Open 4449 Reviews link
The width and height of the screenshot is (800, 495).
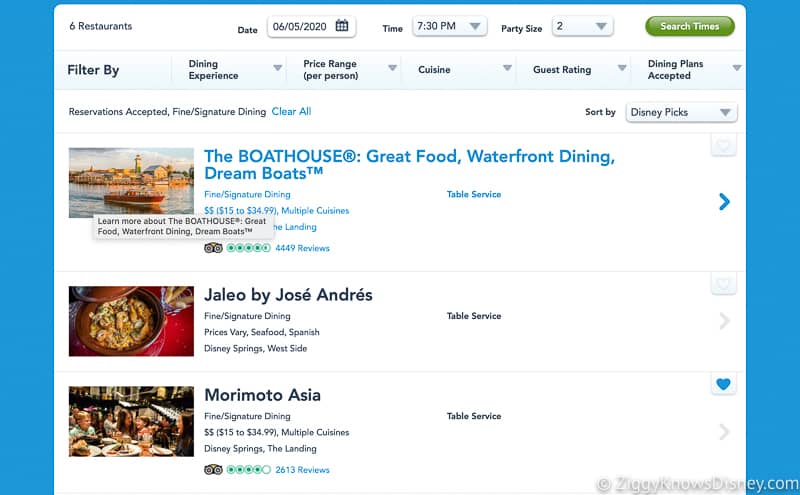coord(303,248)
